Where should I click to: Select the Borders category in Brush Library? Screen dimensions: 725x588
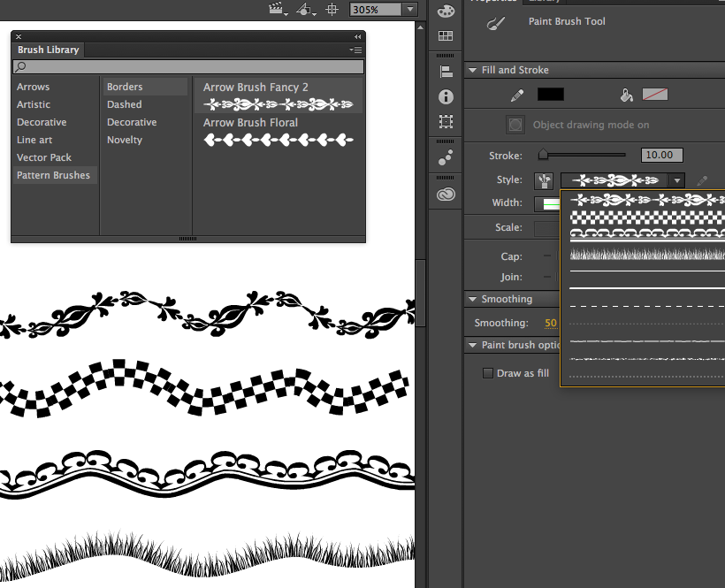[124, 87]
